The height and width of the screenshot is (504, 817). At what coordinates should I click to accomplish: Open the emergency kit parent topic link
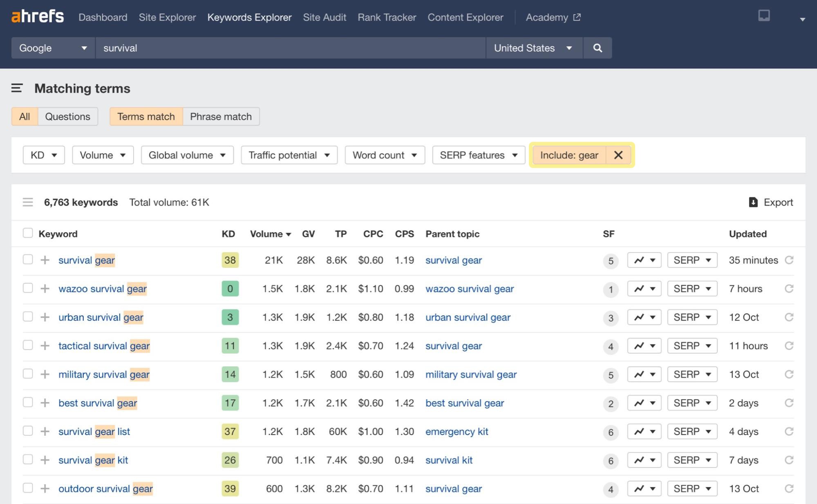click(457, 432)
